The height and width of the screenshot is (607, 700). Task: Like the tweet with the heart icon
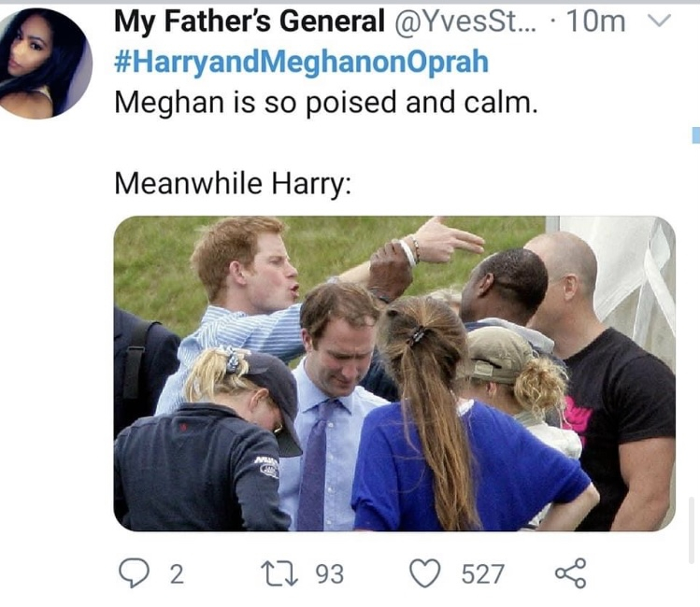click(x=426, y=573)
